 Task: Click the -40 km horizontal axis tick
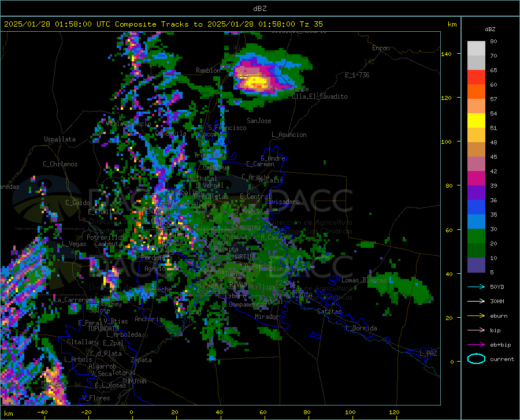[42, 412]
